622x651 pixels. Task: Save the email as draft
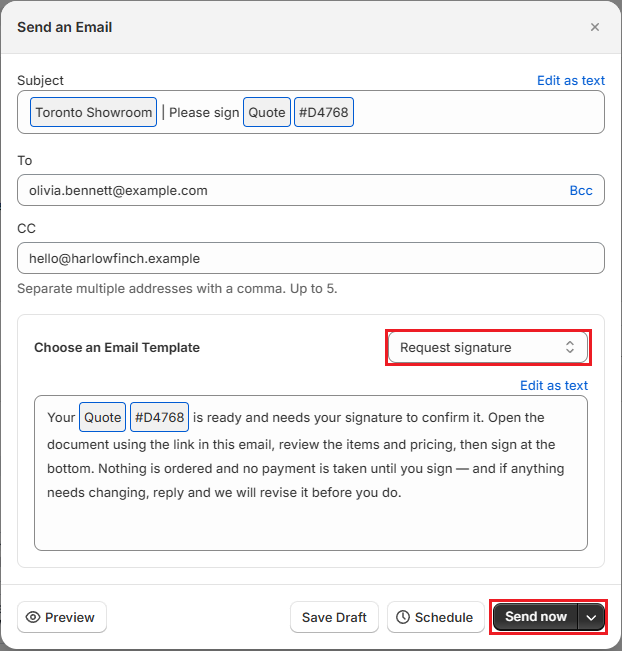point(334,617)
